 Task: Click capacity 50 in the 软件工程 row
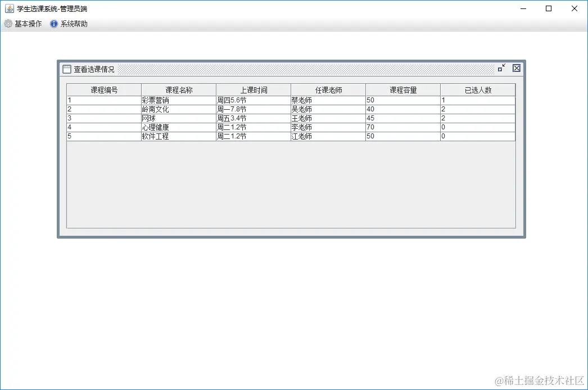(x=402, y=136)
